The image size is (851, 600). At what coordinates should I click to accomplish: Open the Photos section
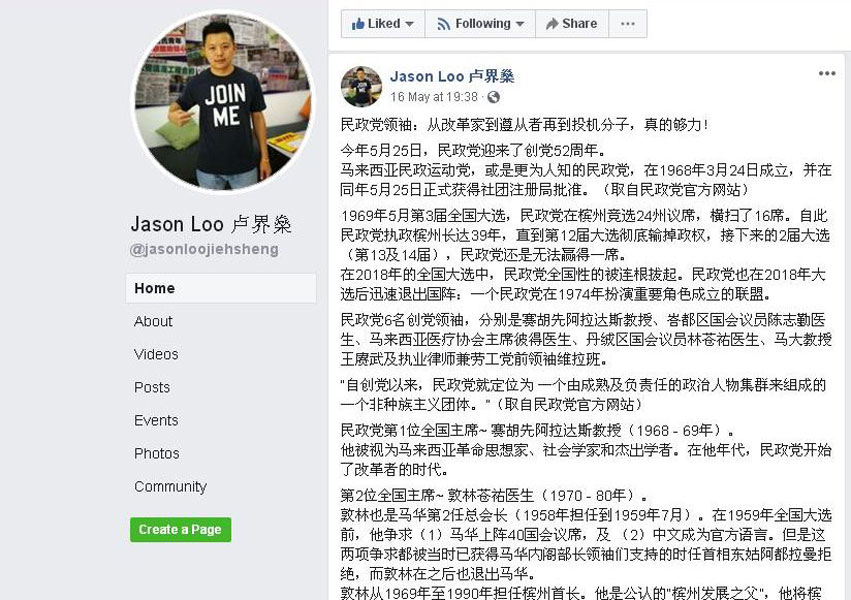(157, 454)
